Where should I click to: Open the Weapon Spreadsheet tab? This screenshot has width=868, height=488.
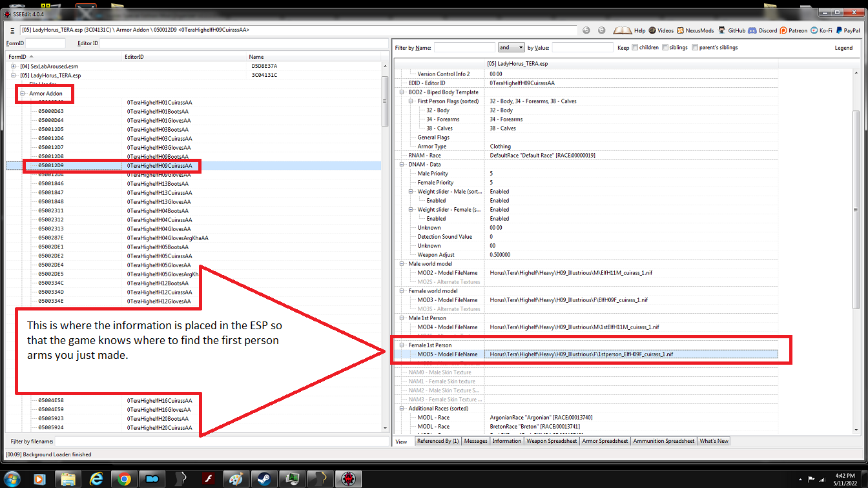pos(552,441)
